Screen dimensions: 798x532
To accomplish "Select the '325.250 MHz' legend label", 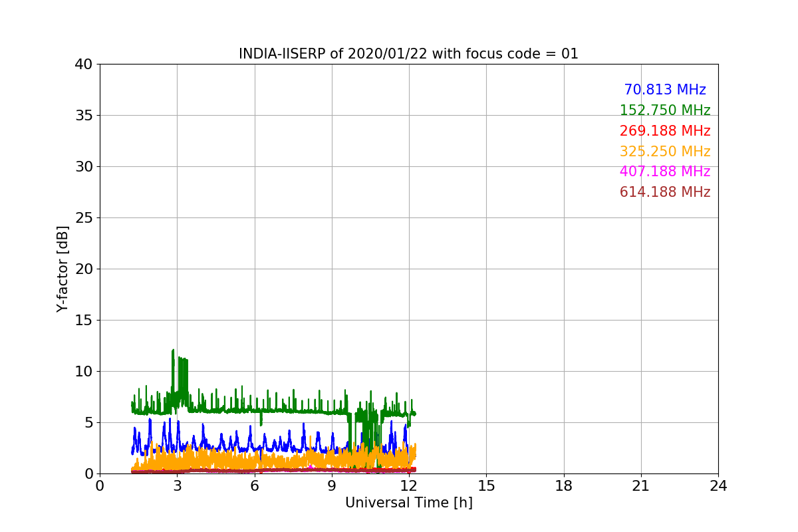I will pyautogui.click(x=665, y=152).
